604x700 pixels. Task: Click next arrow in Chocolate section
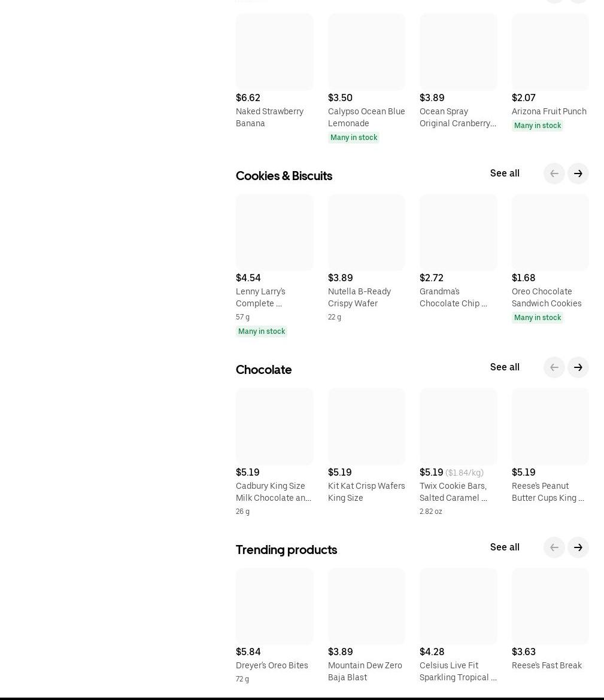[x=578, y=367]
